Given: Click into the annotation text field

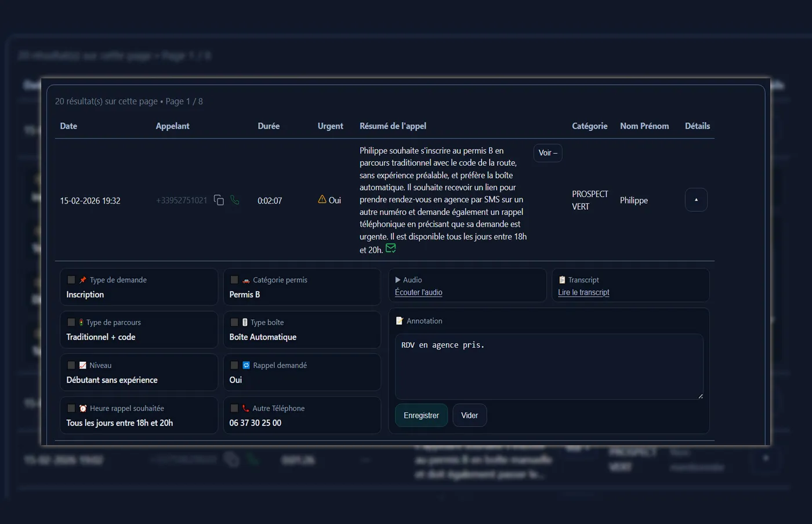Looking at the screenshot, I should [x=549, y=366].
